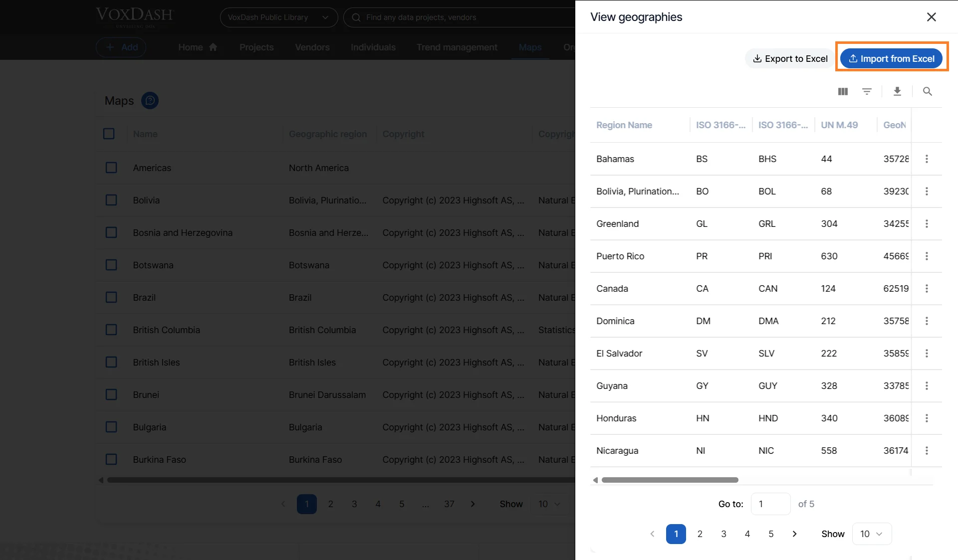
Task: Open the Projects menu
Action: click(256, 47)
